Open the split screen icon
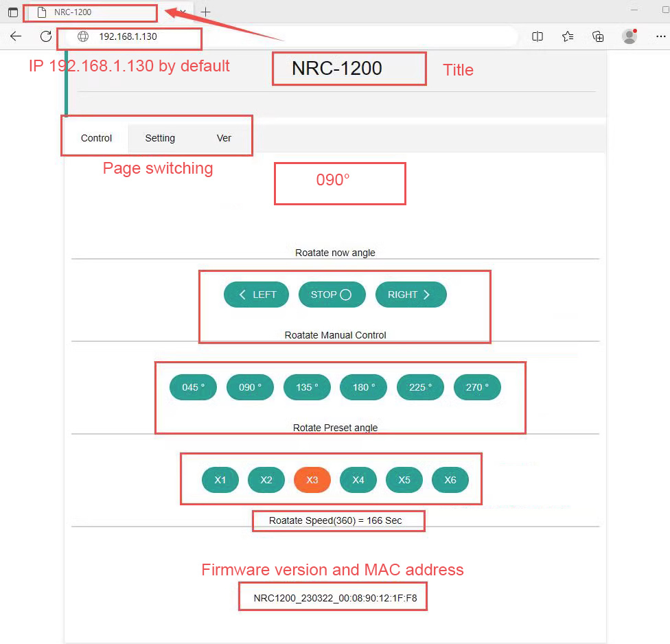 coord(538,36)
